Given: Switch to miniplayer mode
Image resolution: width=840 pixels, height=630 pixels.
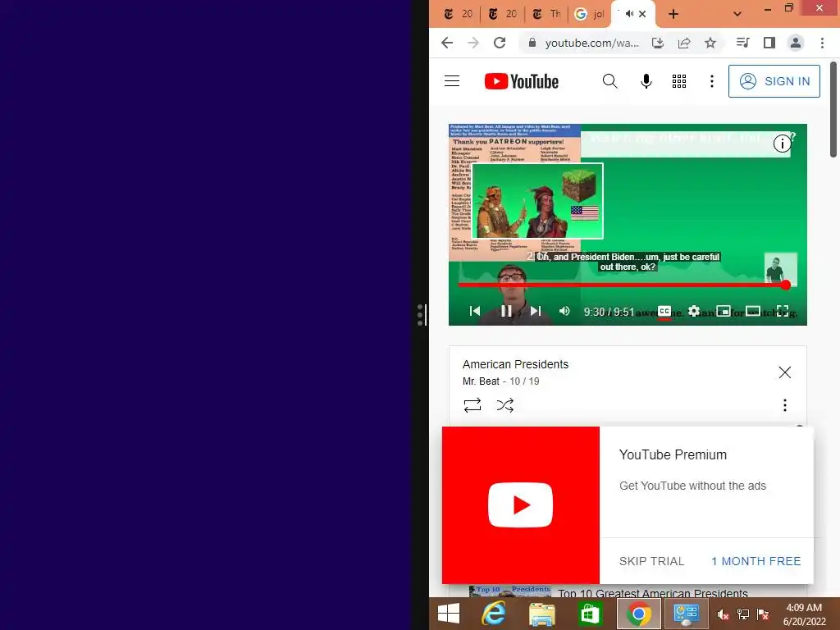Looking at the screenshot, I should click(724, 311).
